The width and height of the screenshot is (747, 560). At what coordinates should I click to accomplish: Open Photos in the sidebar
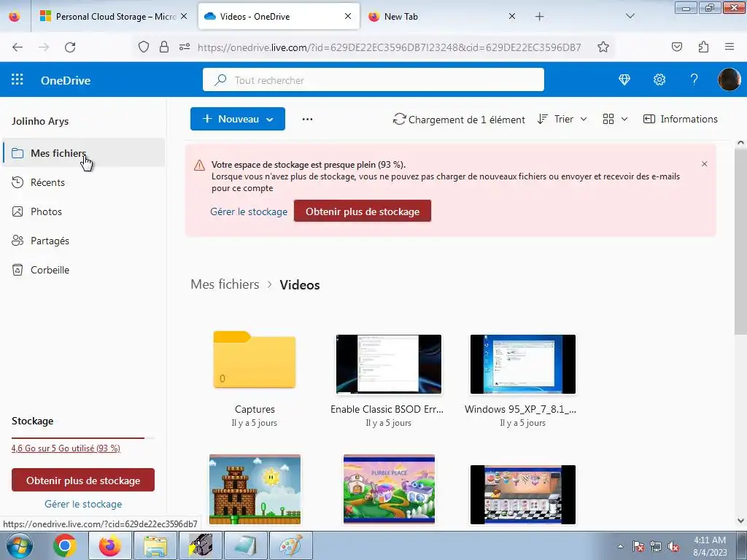[x=84, y=211]
